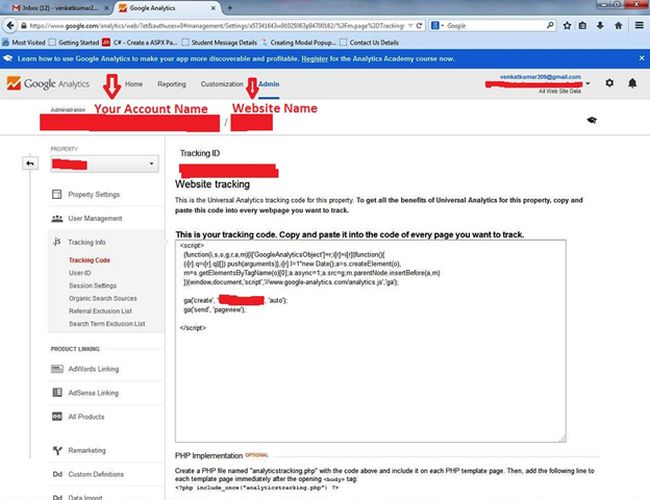The width and height of the screenshot is (650, 500).
Task: Select Session Settings submenu item
Action: tap(92, 286)
